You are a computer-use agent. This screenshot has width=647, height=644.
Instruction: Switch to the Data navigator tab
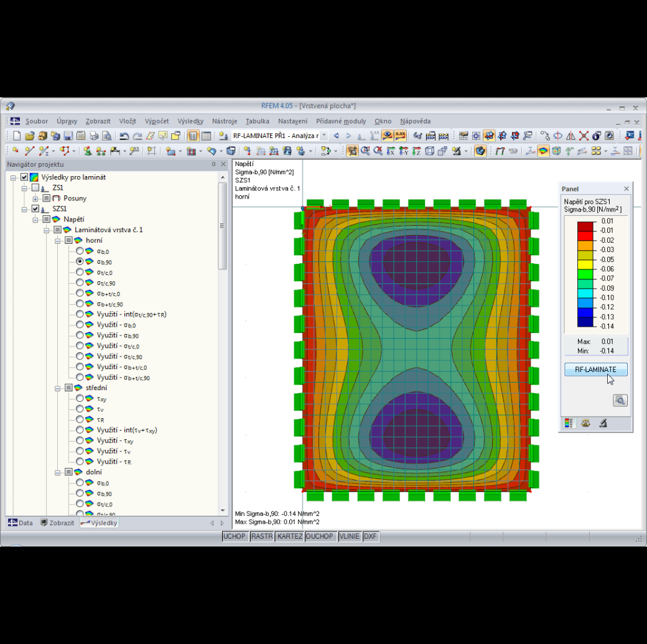coord(21,523)
